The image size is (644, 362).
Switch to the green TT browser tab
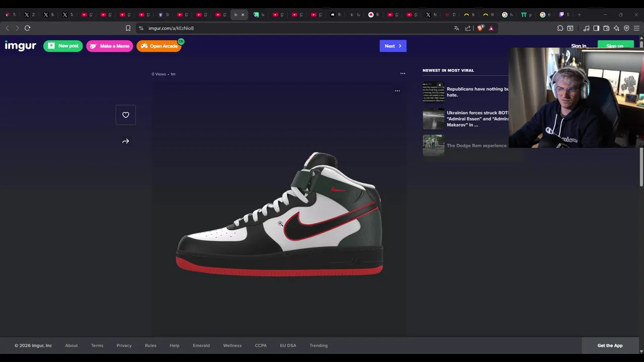click(x=526, y=15)
